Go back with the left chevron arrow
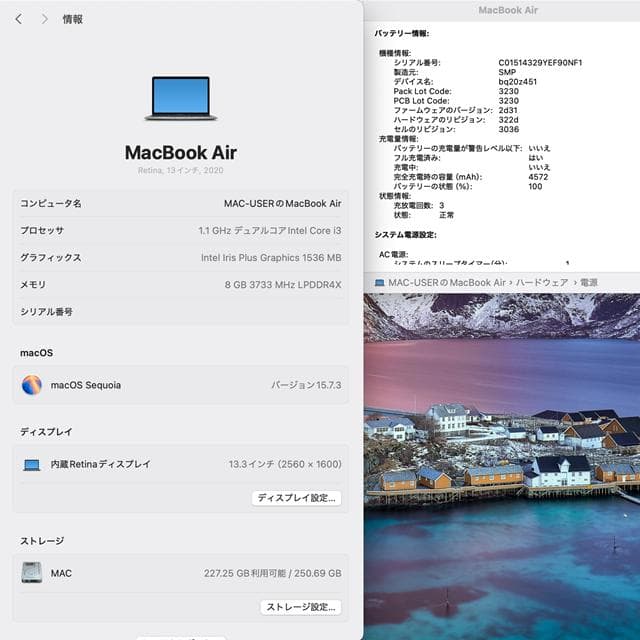The height and width of the screenshot is (640, 640). (x=19, y=19)
